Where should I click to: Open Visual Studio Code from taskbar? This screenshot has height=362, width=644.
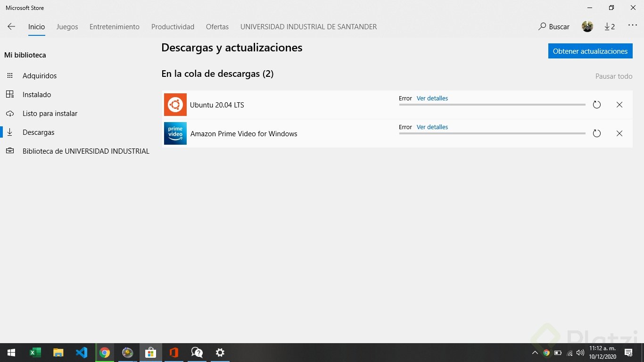click(82, 353)
